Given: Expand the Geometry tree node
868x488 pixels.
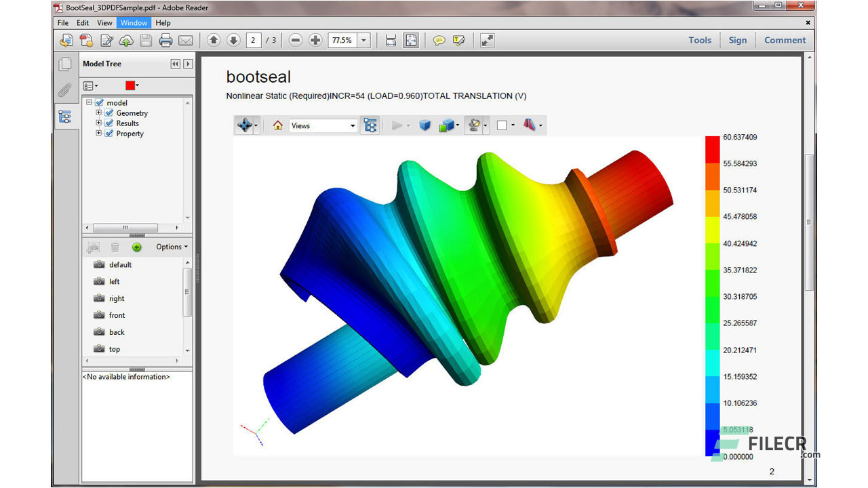Looking at the screenshot, I should point(99,113).
